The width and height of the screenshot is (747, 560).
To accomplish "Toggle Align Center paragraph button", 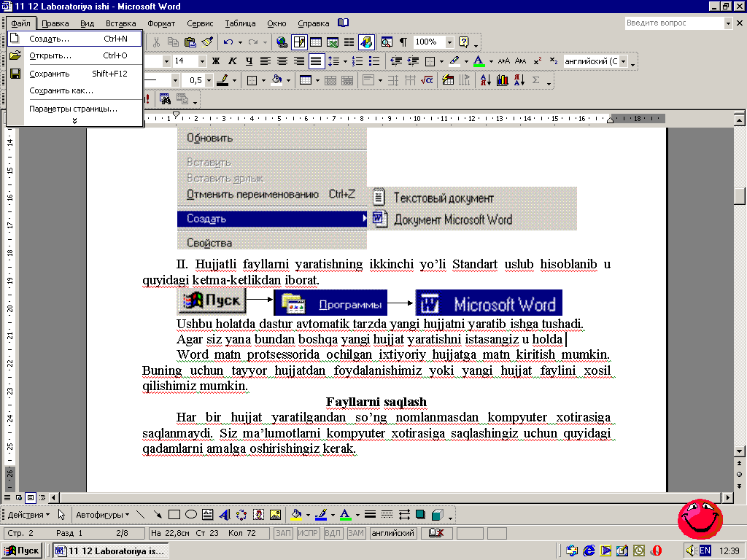I will (282, 61).
